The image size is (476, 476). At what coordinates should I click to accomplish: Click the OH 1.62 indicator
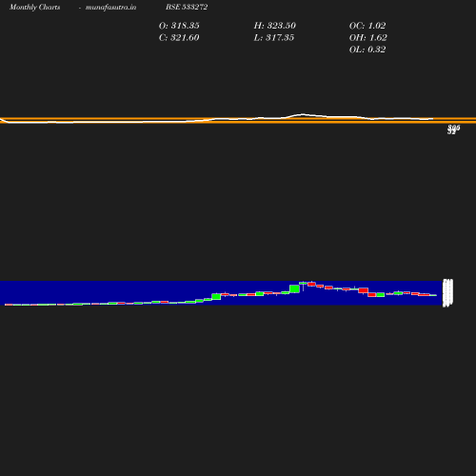click(368, 37)
